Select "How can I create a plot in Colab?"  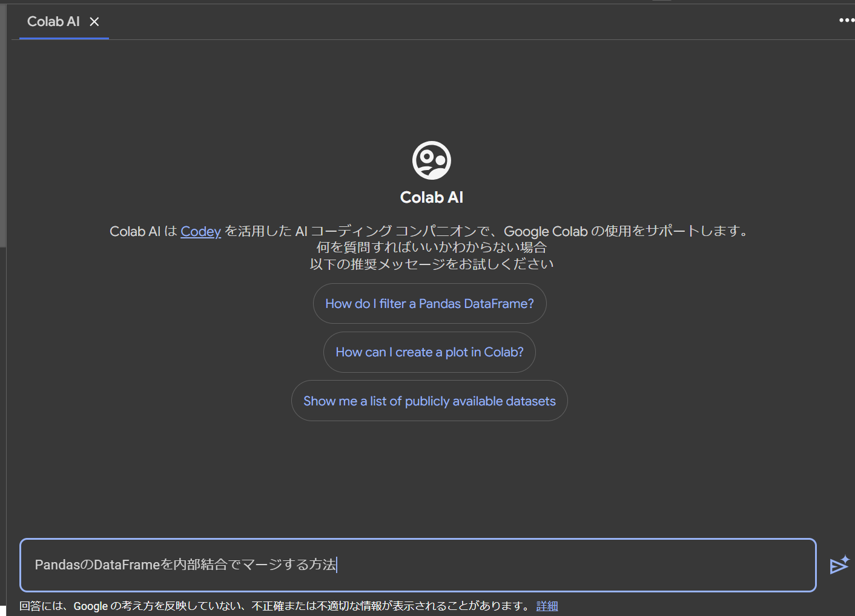click(x=429, y=352)
